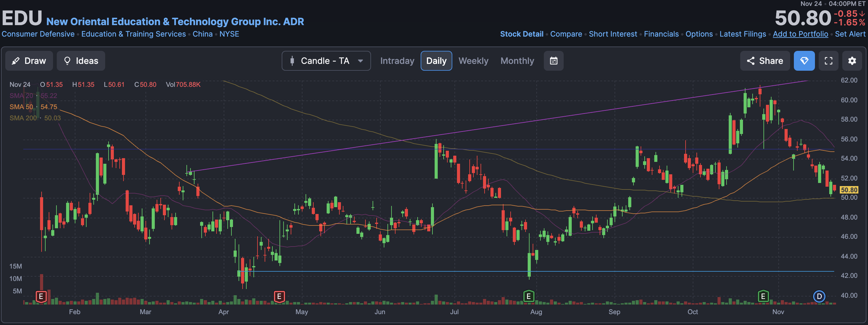Click the SMA 20 indicator label
868x325 pixels.
(21, 96)
